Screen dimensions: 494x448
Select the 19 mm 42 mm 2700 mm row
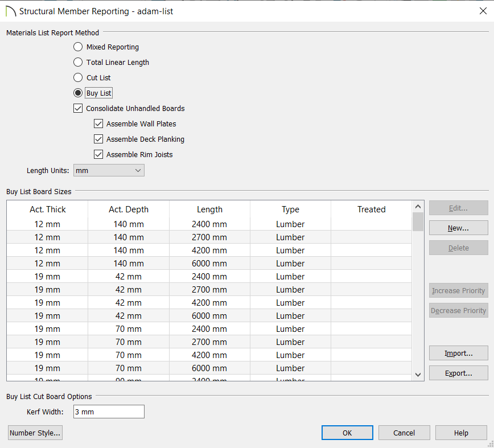point(209,290)
